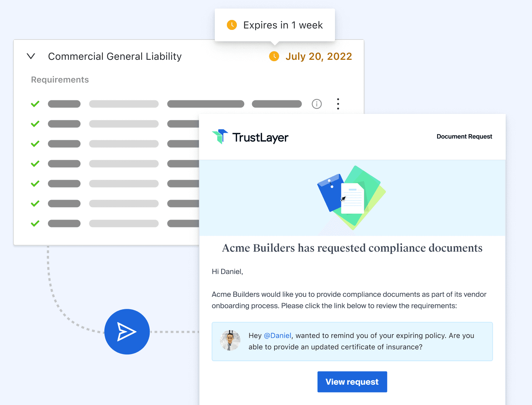Click Daniel's avatar in the reminder message
The image size is (532, 405).
pyautogui.click(x=230, y=341)
